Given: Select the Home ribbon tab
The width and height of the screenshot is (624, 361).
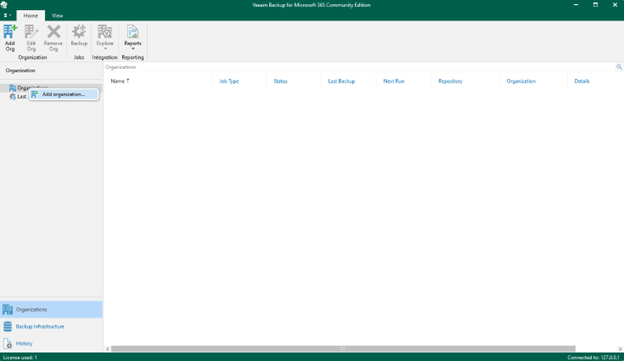Looking at the screenshot, I should click(x=31, y=16).
